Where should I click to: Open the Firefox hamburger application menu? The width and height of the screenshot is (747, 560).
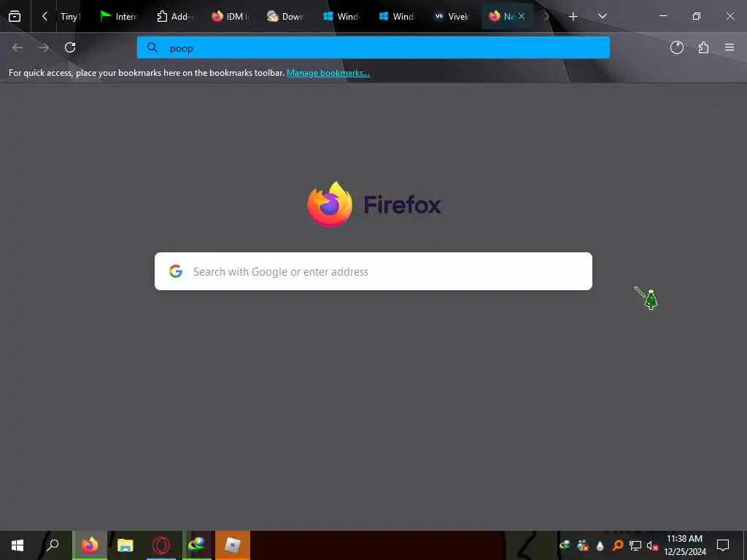click(x=729, y=47)
